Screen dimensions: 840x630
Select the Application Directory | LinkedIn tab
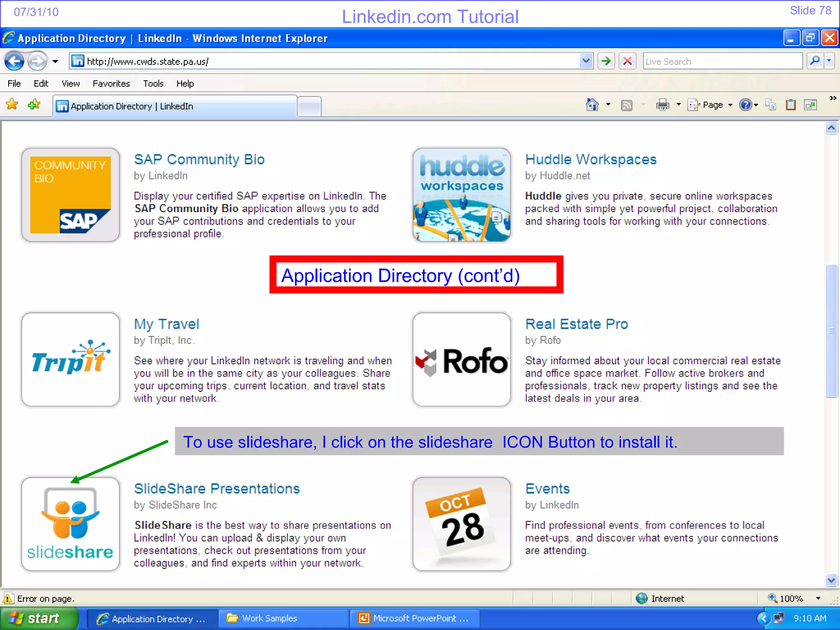tap(175, 106)
